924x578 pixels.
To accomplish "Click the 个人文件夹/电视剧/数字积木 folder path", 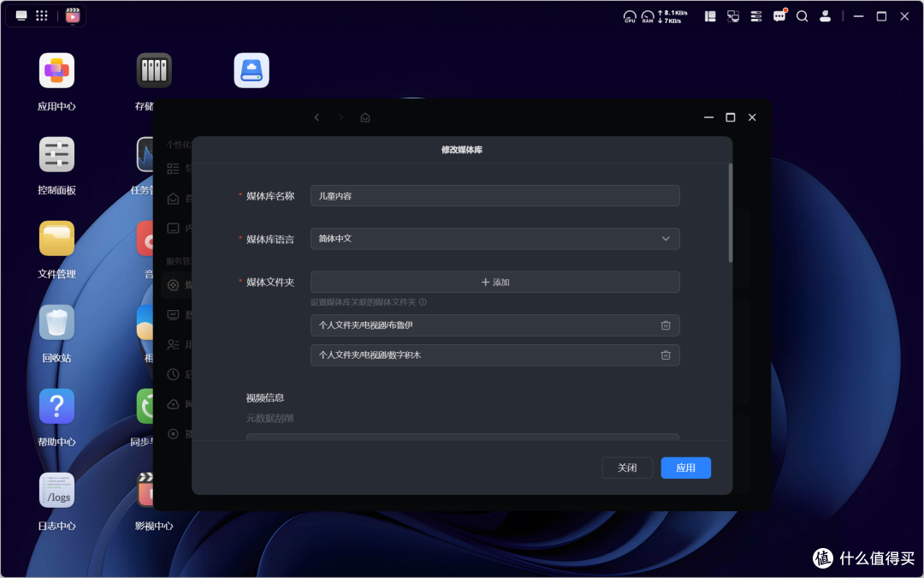I will pyautogui.click(x=370, y=355).
